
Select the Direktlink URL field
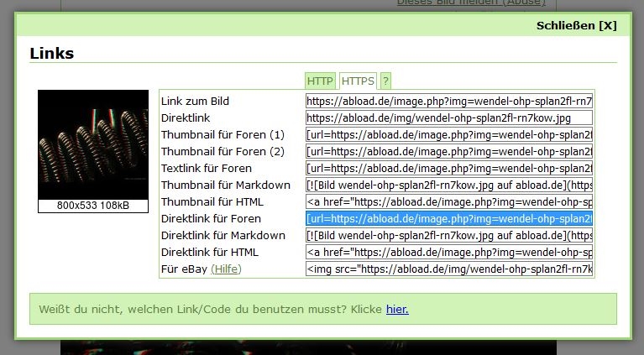tap(449, 118)
